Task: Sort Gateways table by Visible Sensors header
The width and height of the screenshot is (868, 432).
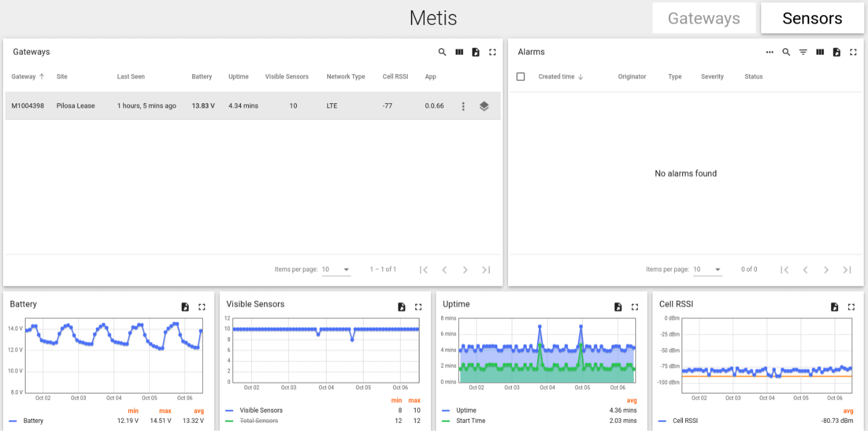Action: [287, 77]
